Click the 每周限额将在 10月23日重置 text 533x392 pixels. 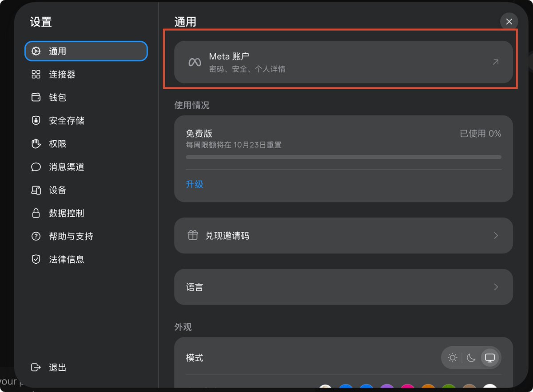pyautogui.click(x=234, y=145)
